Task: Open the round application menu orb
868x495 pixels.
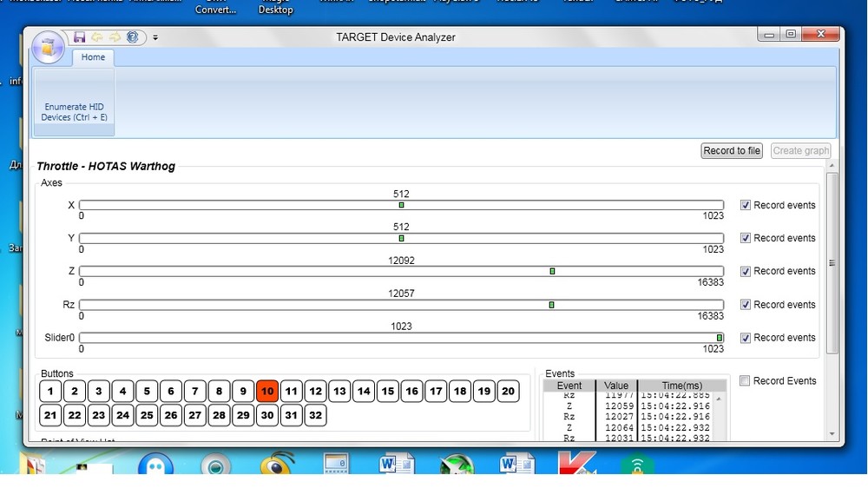Action: 48,47
